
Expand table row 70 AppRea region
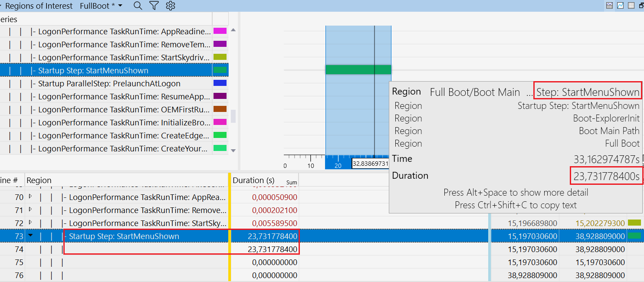pos(30,197)
